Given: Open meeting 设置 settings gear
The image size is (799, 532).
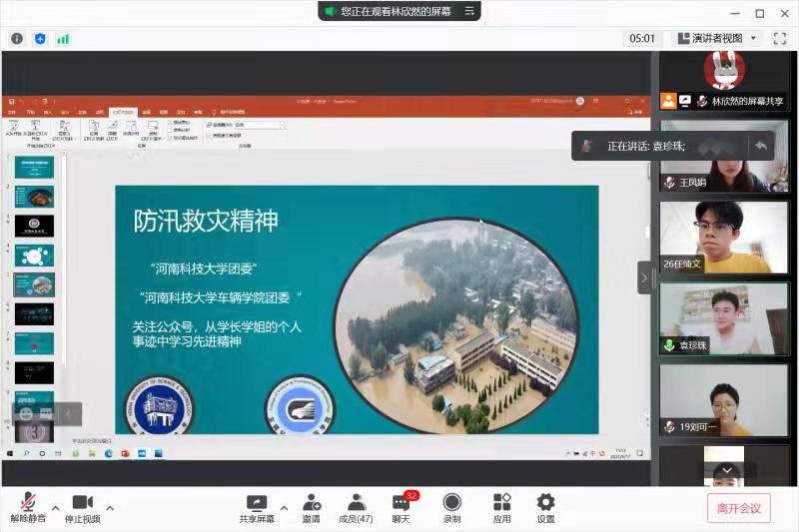Looking at the screenshot, I should (545, 508).
